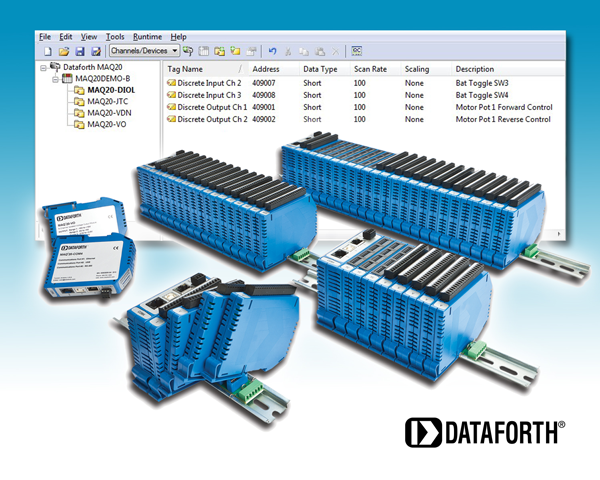This screenshot has height=480, width=600.
Task: Click the Dataforth MAQ20 channel icon
Action: (55, 67)
